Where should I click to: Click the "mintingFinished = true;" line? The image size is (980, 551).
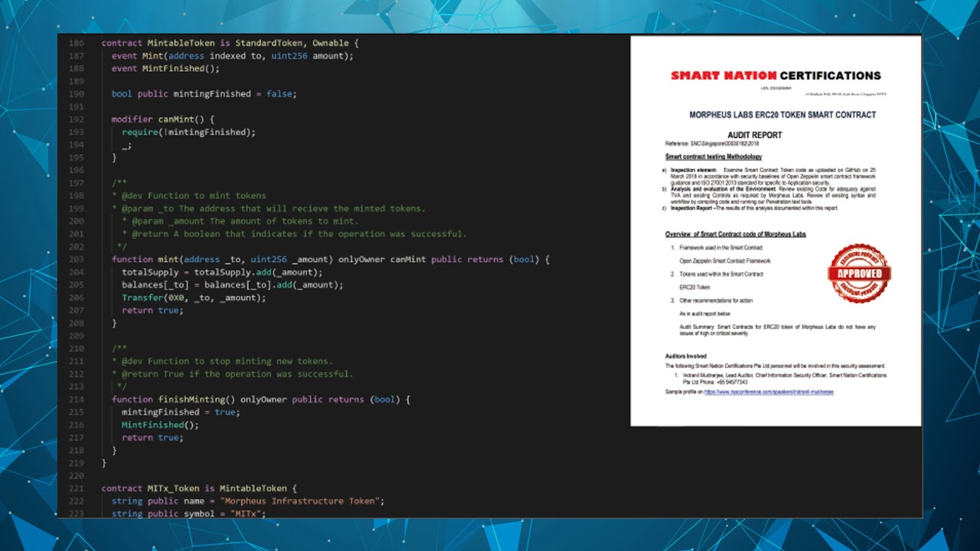pyautogui.click(x=181, y=412)
